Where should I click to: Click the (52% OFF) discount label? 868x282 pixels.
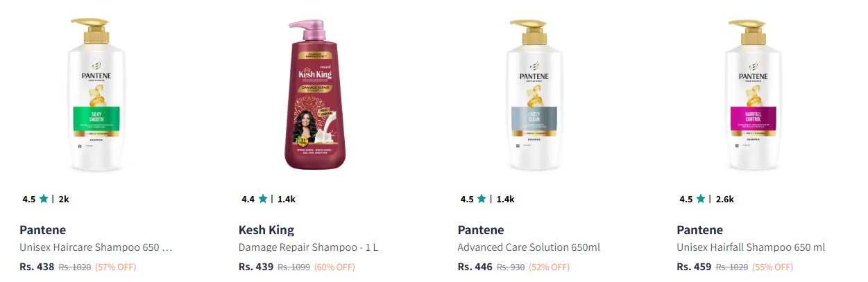click(549, 267)
